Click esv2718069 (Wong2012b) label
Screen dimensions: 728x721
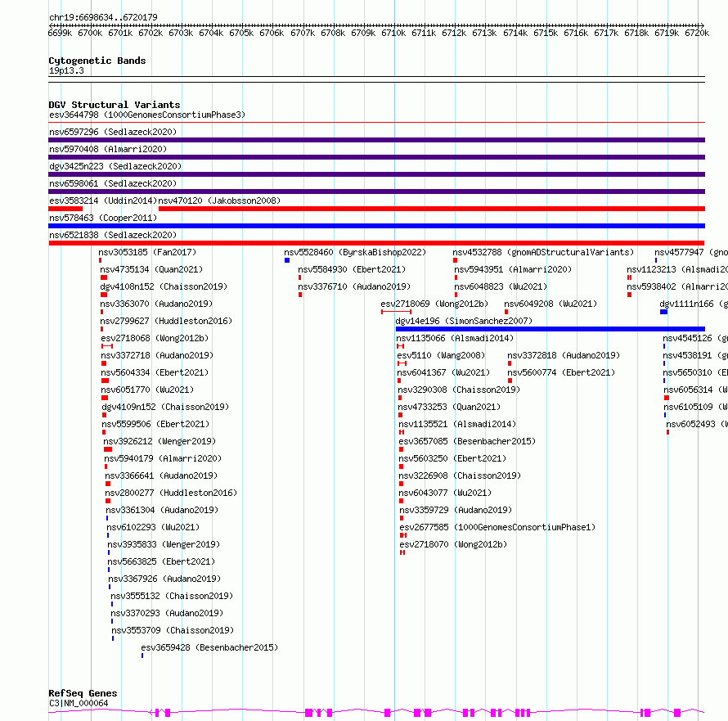point(434,304)
